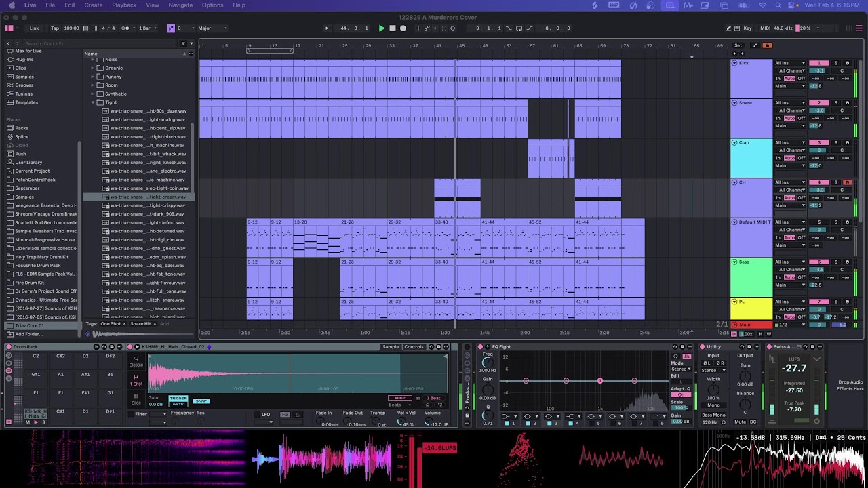Fold the Bass track

point(734,262)
